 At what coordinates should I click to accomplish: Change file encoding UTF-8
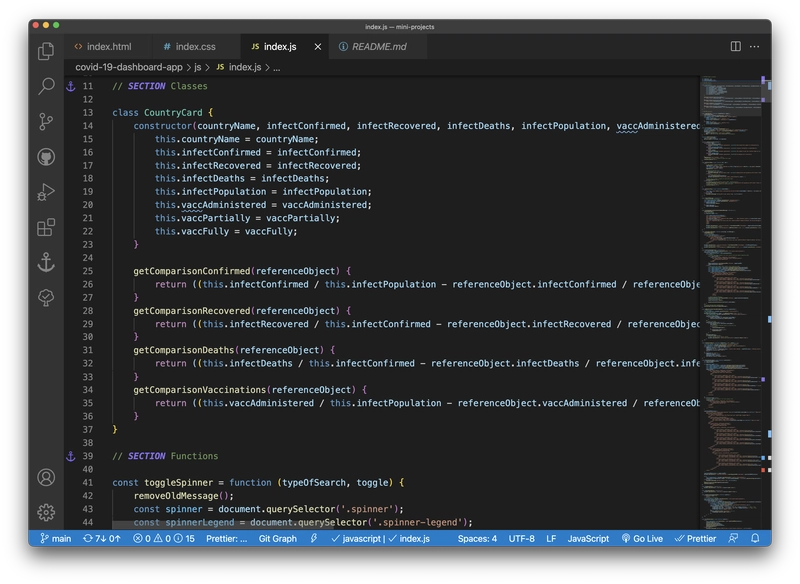521,539
